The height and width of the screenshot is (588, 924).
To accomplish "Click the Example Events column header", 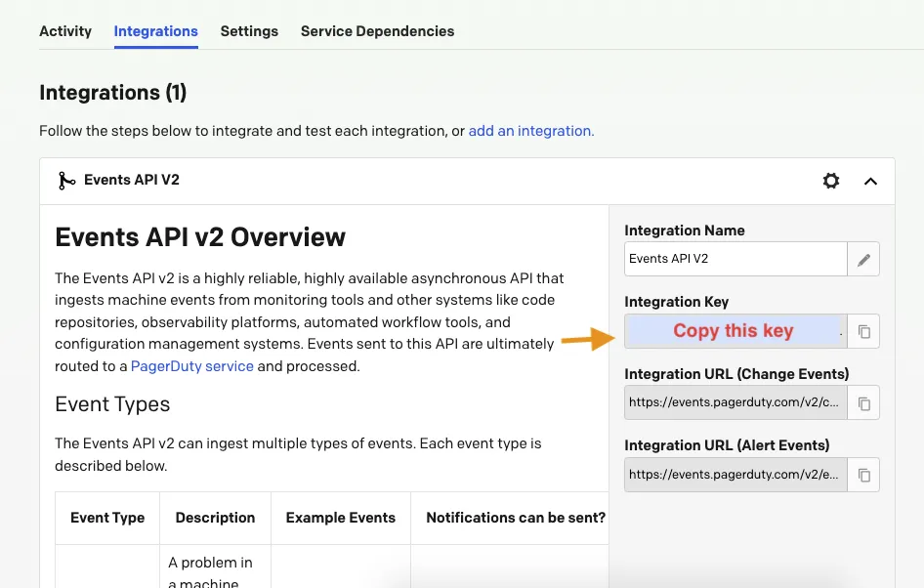I will [x=341, y=518].
